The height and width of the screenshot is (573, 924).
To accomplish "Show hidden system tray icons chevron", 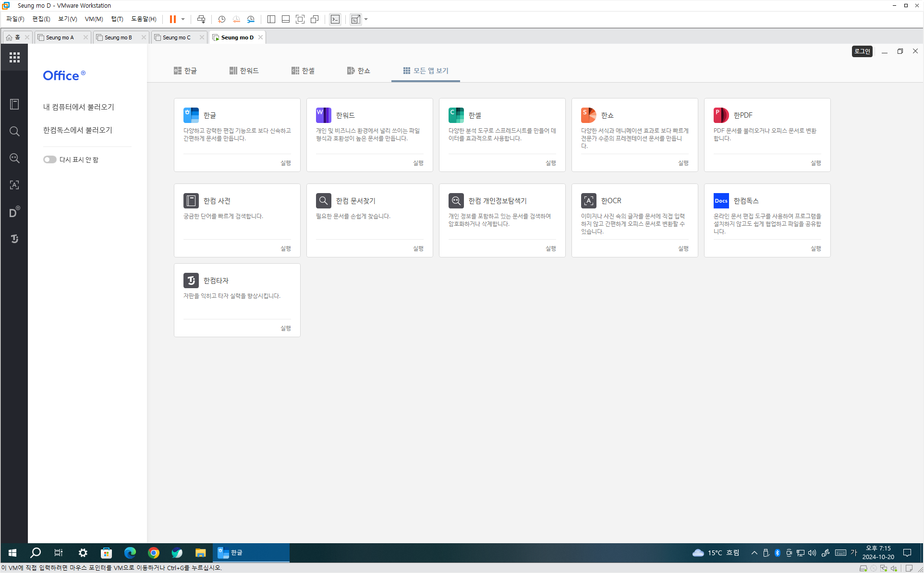I will [x=754, y=553].
